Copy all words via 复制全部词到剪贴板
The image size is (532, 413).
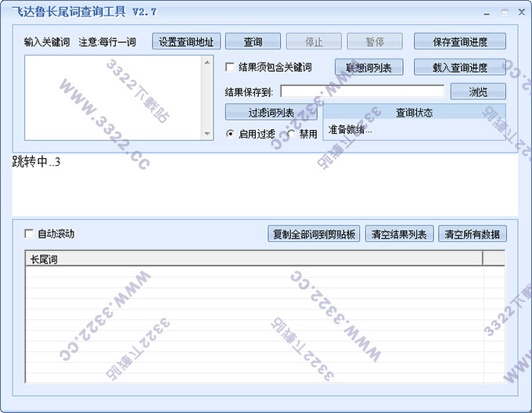click(x=314, y=234)
